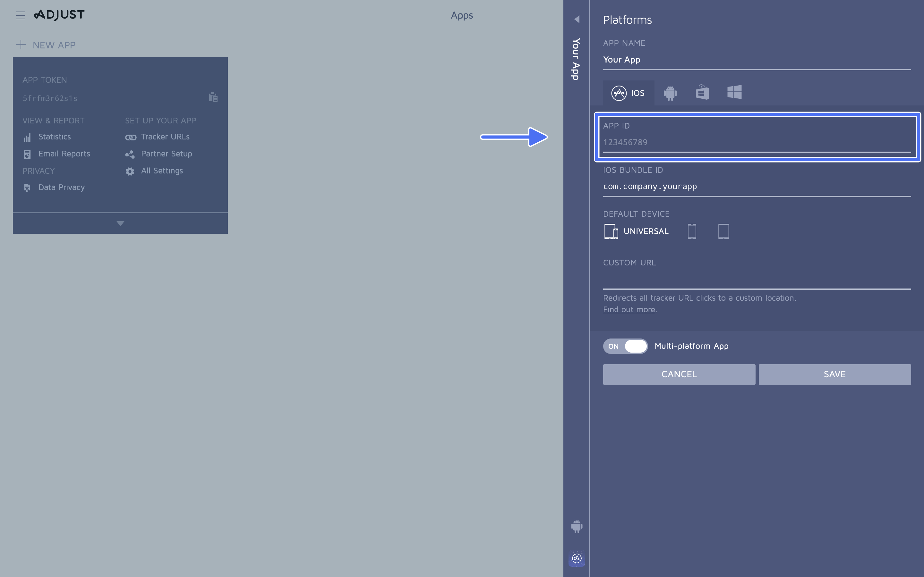Click the Find out more link
924x577 pixels.
click(629, 309)
